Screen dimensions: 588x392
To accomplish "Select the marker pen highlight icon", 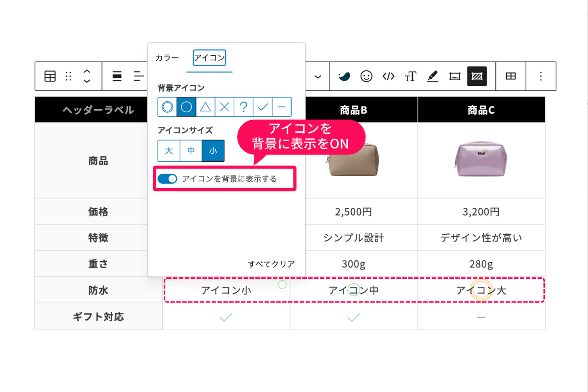I will (x=432, y=76).
